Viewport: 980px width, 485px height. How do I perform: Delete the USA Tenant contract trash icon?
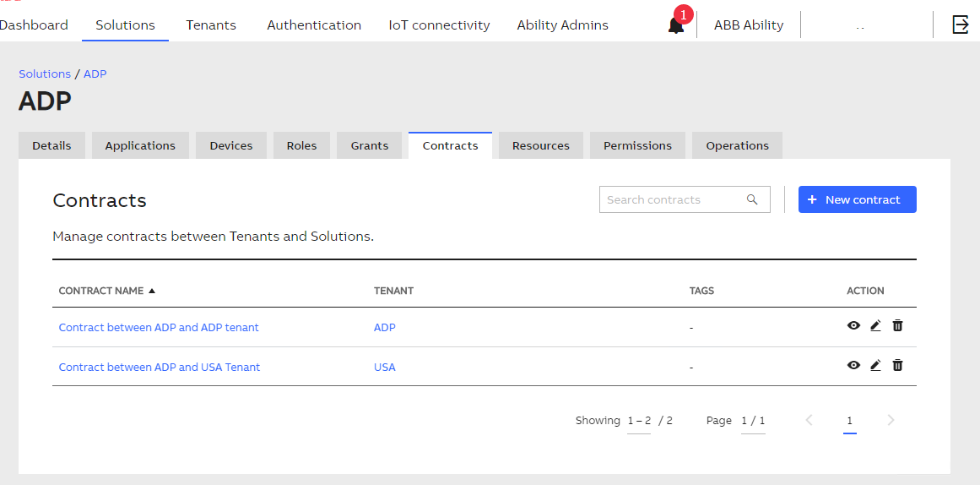pyautogui.click(x=897, y=366)
